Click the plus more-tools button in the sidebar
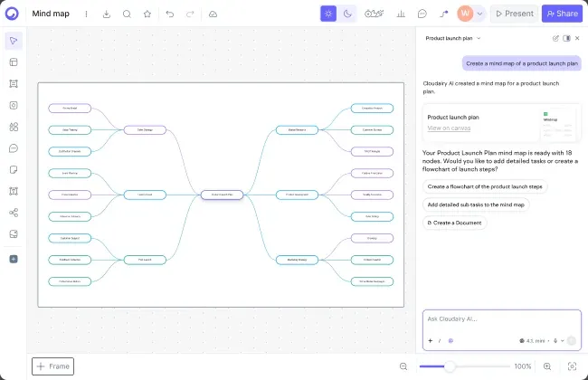Screen dimensions: 588x380 coord(14,259)
